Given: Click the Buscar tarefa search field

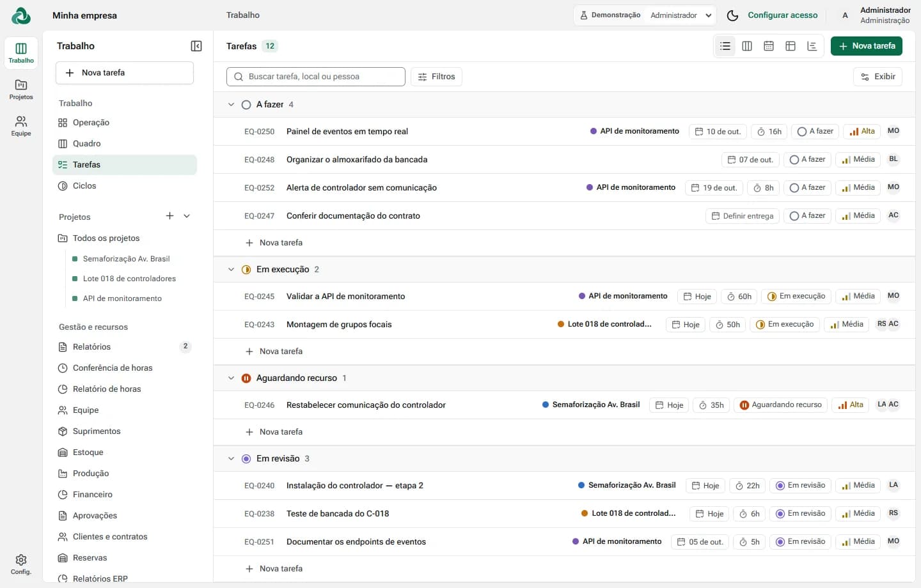Looking at the screenshot, I should [316, 77].
